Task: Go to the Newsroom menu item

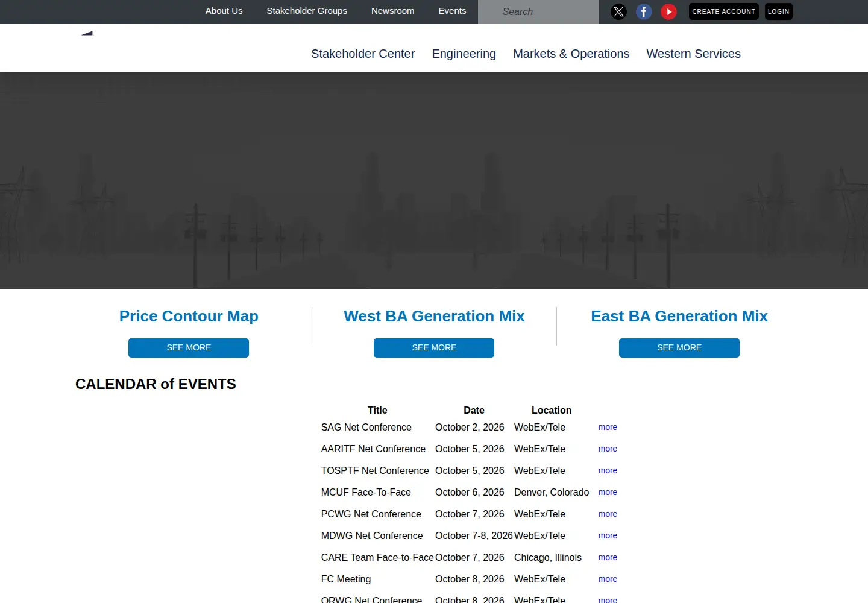Action: [x=392, y=11]
